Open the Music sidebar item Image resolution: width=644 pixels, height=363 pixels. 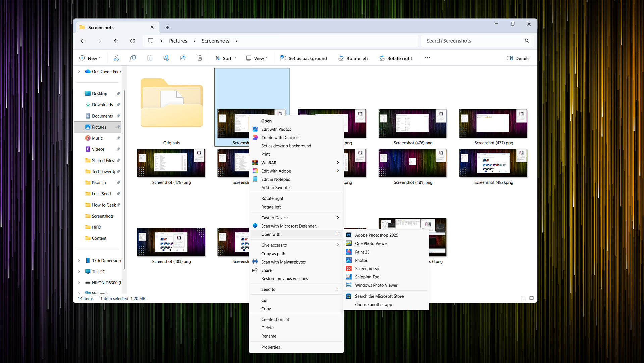pyautogui.click(x=97, y=138)
